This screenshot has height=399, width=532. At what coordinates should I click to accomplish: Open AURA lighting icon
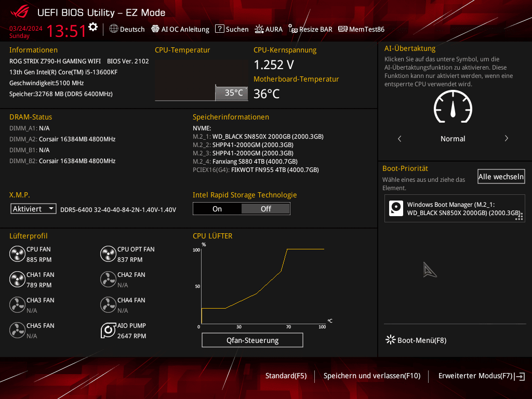click(x=259, y=29)
